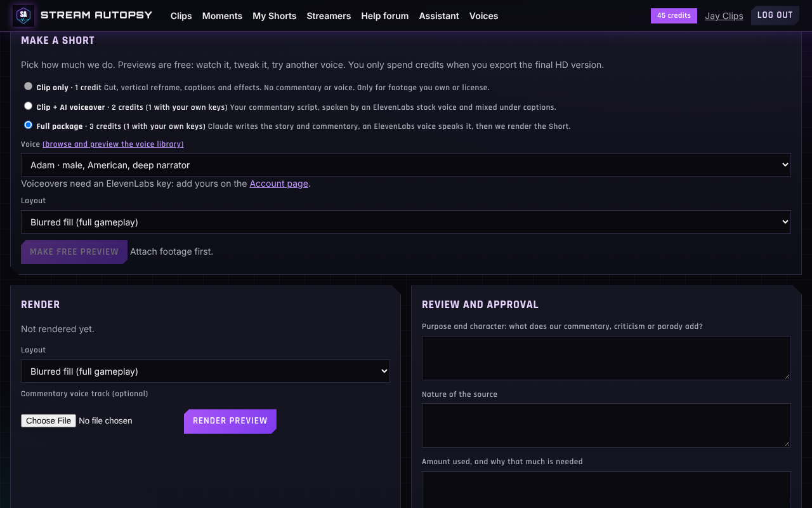This screenshot has height=508, width=812.
Task: Choose Clip + AI voiceover radio option
Action: (28, 106)
